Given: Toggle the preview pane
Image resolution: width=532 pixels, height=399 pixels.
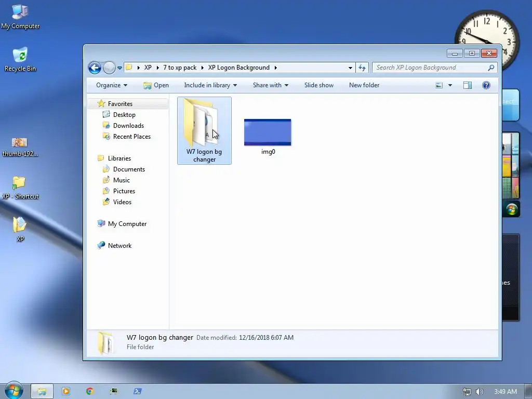Looking at the screenshot, I should pos(468,85).
